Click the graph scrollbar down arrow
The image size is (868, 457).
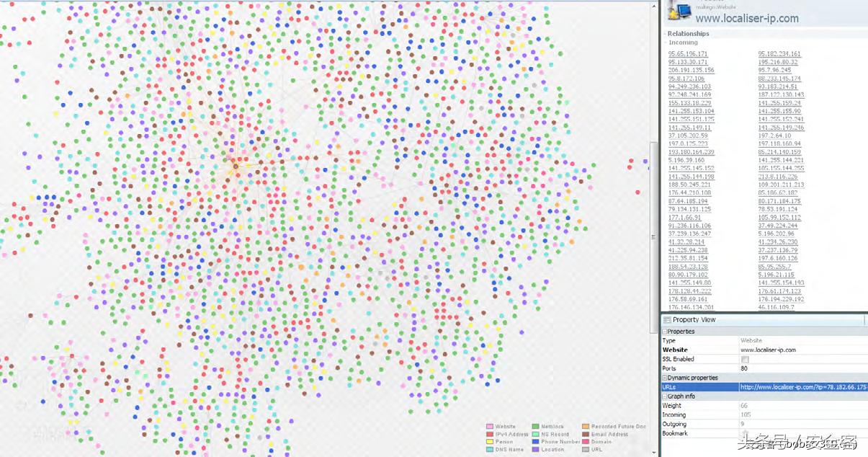pyautogui.click(x=654, y=452)
